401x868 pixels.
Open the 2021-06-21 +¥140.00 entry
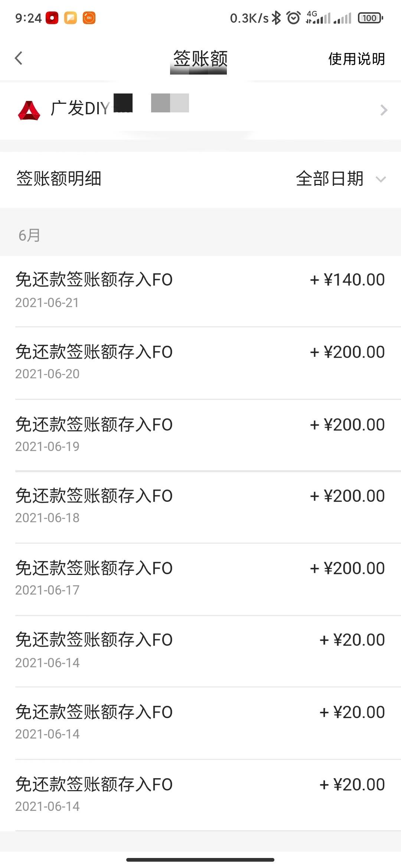(200, 291)
